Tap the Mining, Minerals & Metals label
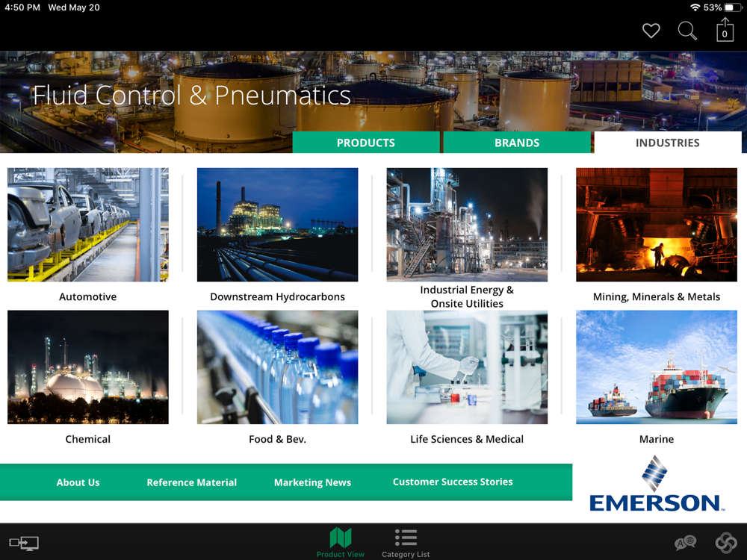Image resolution: width=747 pixels, height=560 pixels. point(657,296)
